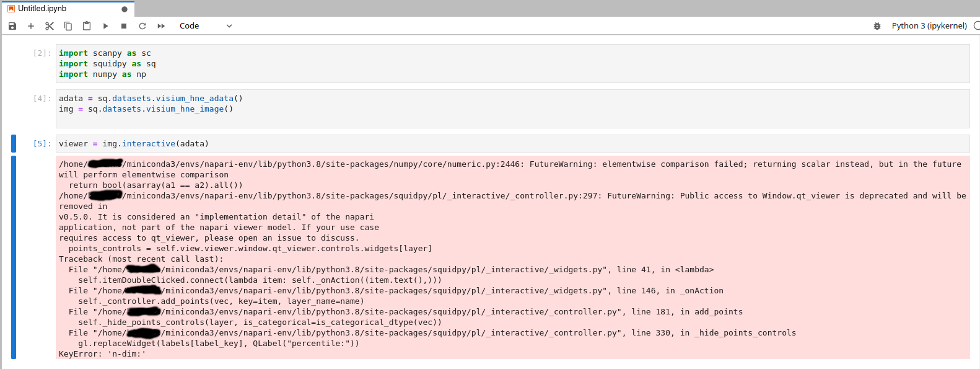The width and height of the screenshot is (980, 369).
Task: Place cursor in the viewer = img.interactive cell
Action: 186,143
